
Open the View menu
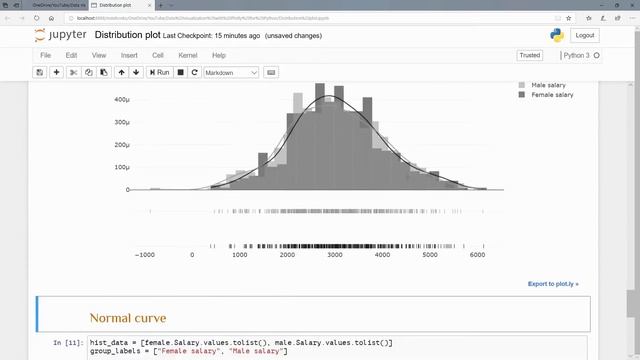pyautogui.click(x=99, y=55)
